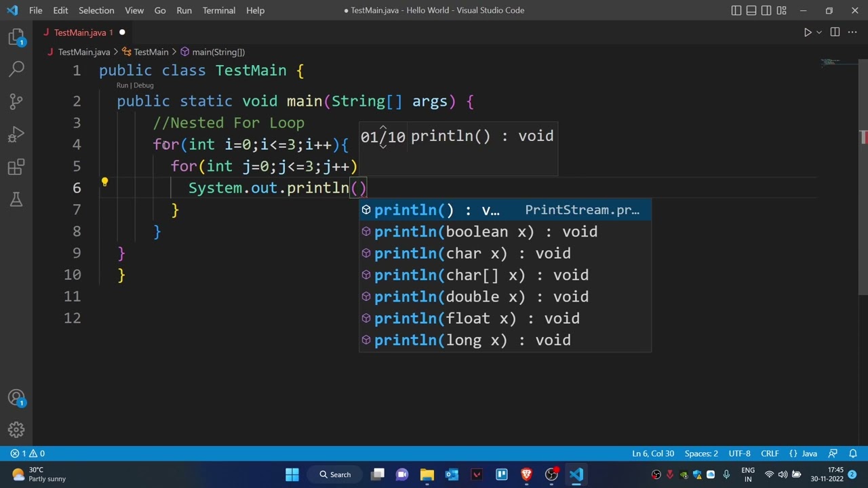Run the Java file with play button

[808, 32]
